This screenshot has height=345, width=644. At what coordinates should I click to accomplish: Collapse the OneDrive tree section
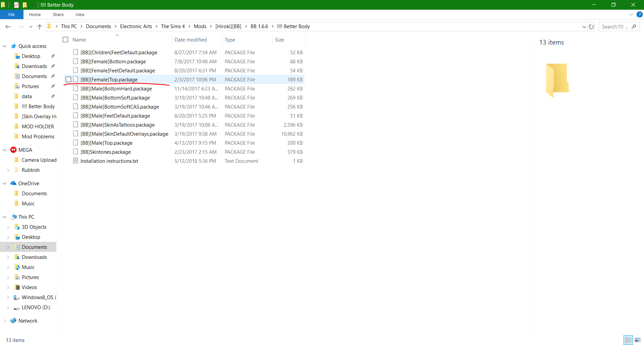[x=5, y=184]
